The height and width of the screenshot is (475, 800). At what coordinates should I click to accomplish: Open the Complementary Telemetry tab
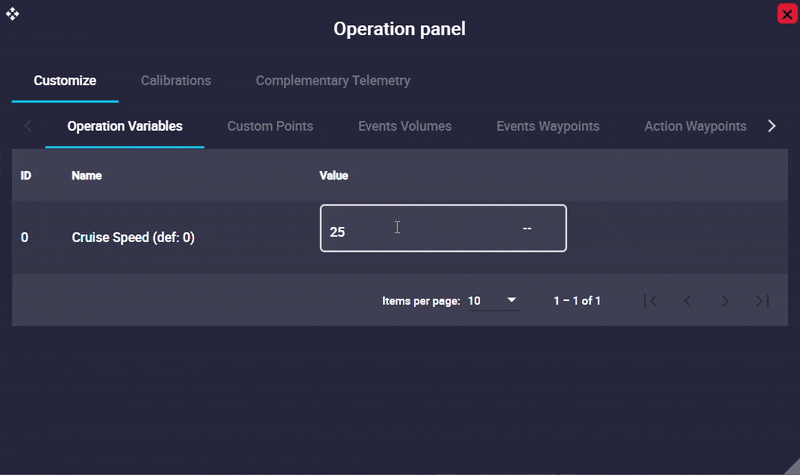pos(333,81)
